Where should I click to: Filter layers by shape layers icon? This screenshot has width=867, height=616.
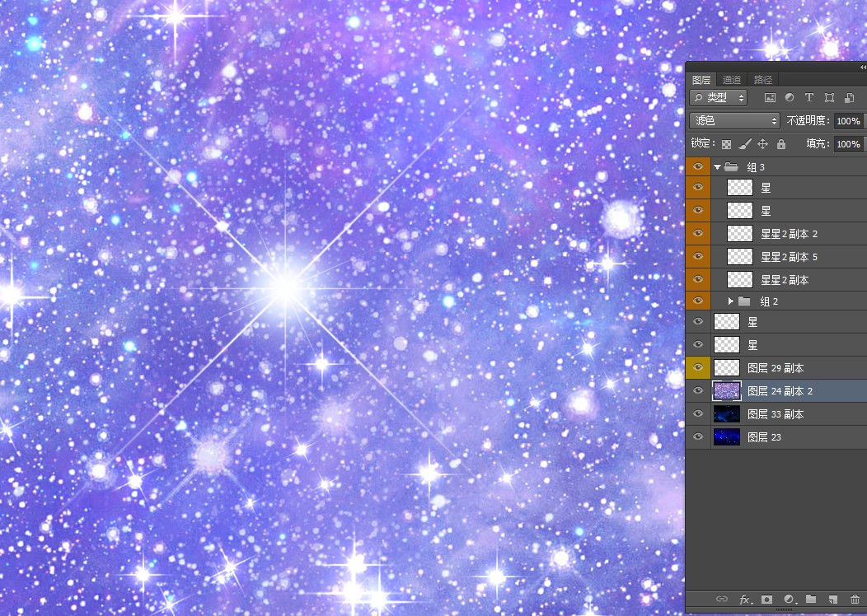pos(829,98)
